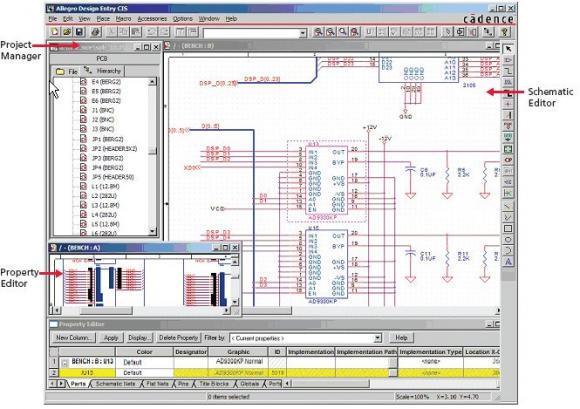Select JP2 (HEADER5X2) in project tree
Image resolution: width=580 pixels, height=409 pixels.
point(114,149)
